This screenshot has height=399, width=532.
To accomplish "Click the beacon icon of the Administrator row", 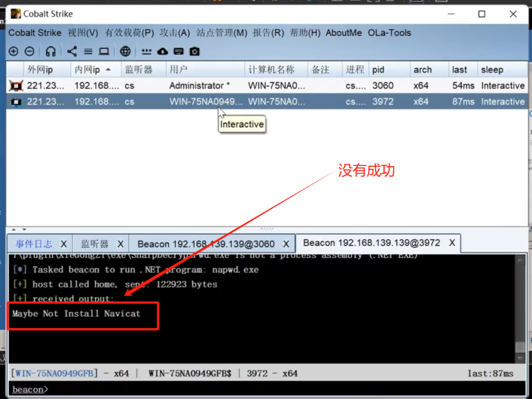I will [16, 86].
